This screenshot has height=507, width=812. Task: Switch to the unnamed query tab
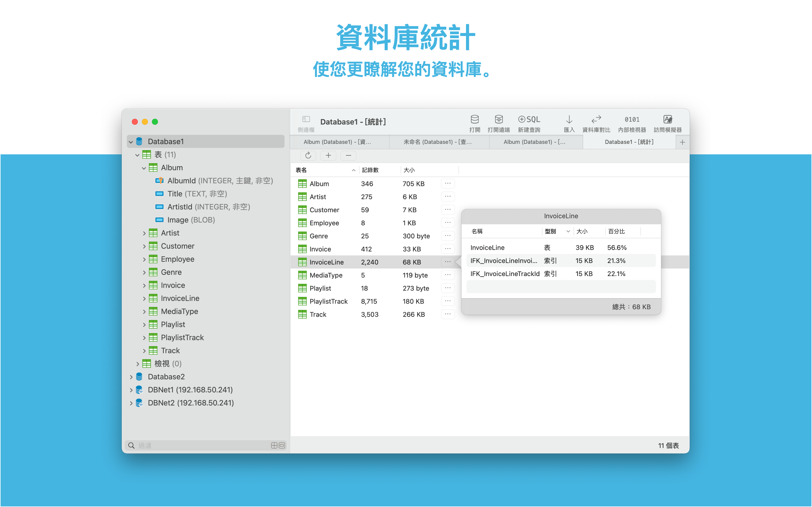tap(438, 142)
